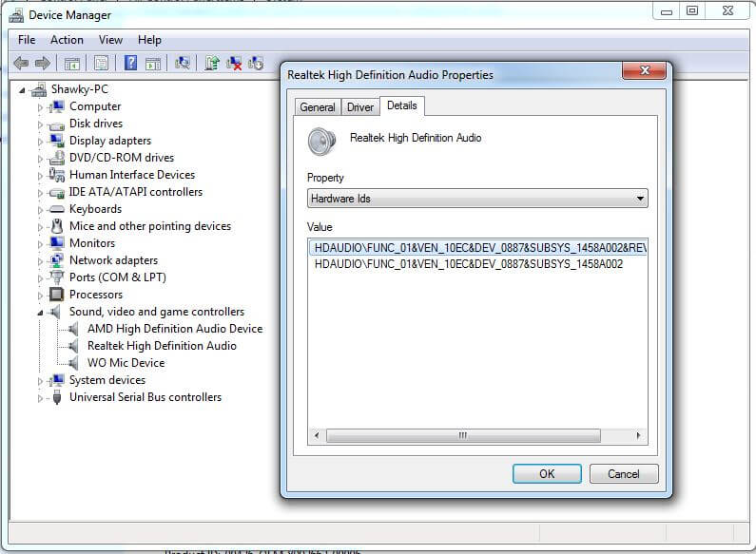Click the scroll left arrow in Value list
The image size is (756, 554).
click(317, 435)
